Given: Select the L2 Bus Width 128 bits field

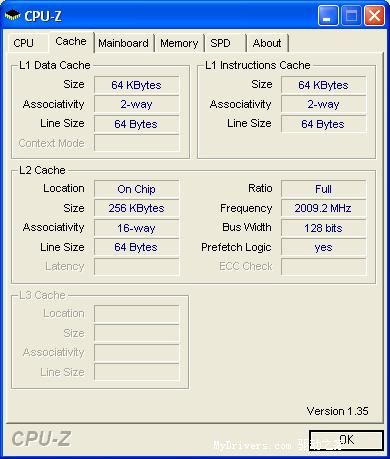Looking at the screenshot, I should [323, 228].
